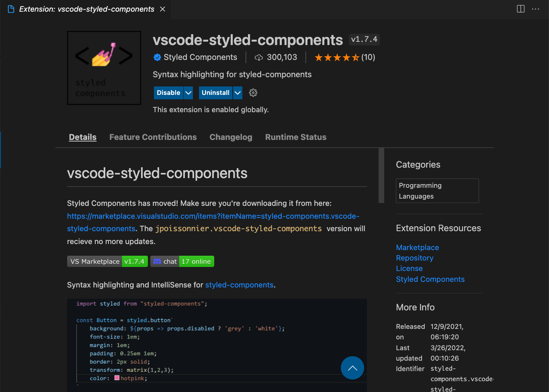The image size is (549, 392).
Task: Open the styled-components link in description
Action: tap(240, 285)
